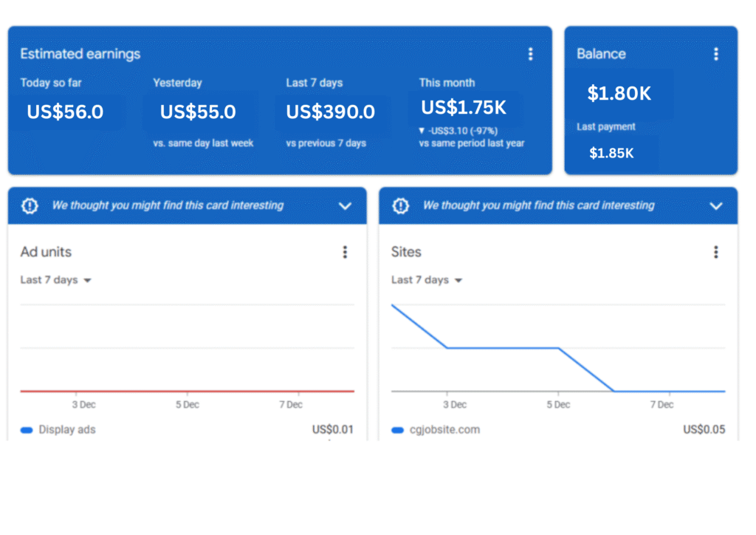This screenshot has height=535, width=756.
Task: Click the 'This month' US$1.75K earnings value
Action: point(464,108)
